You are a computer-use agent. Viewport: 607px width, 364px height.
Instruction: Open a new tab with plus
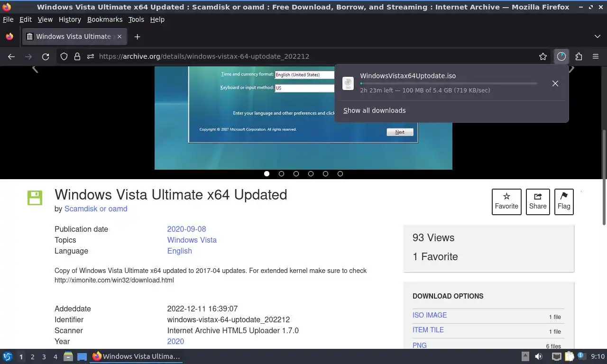click(137, 36)
